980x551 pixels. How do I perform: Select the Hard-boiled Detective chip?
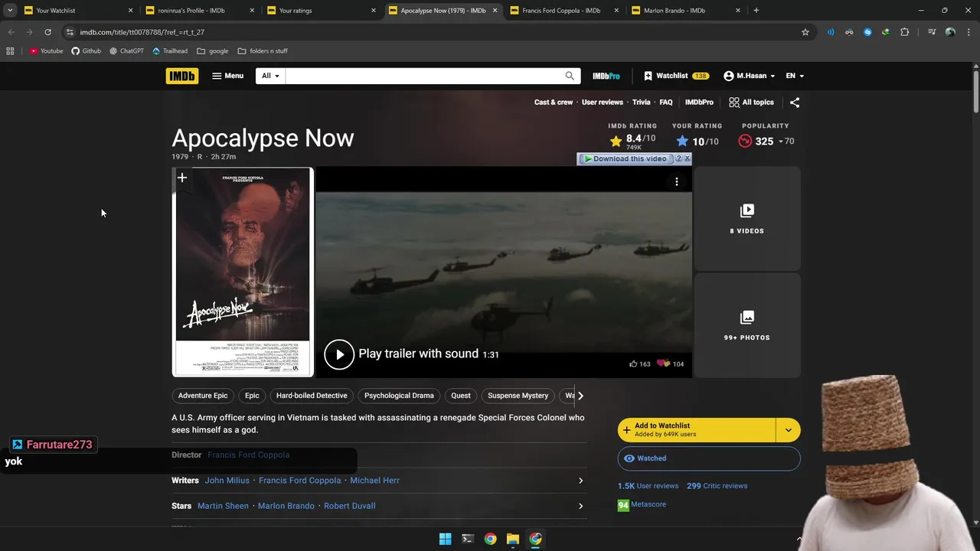click(312, 396)
